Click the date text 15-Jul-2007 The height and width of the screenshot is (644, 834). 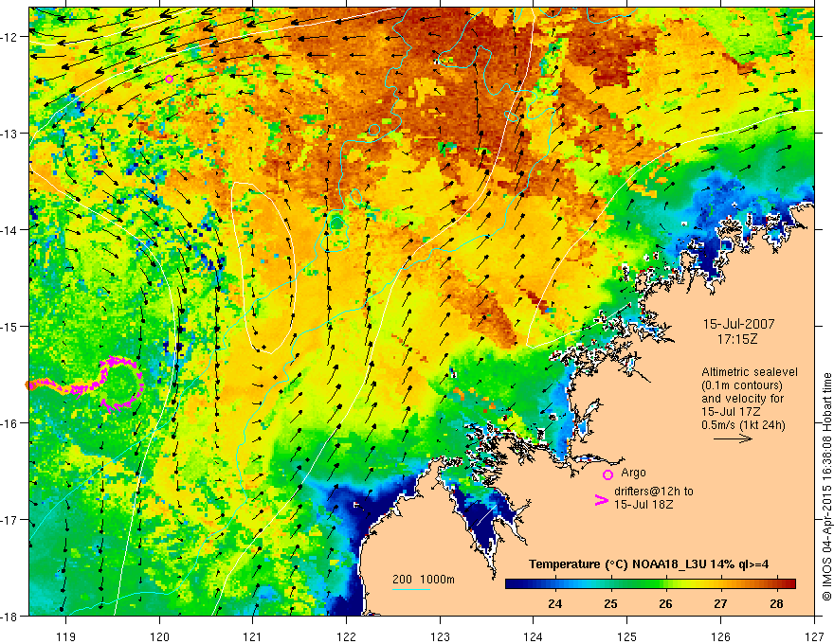(739, 324)
